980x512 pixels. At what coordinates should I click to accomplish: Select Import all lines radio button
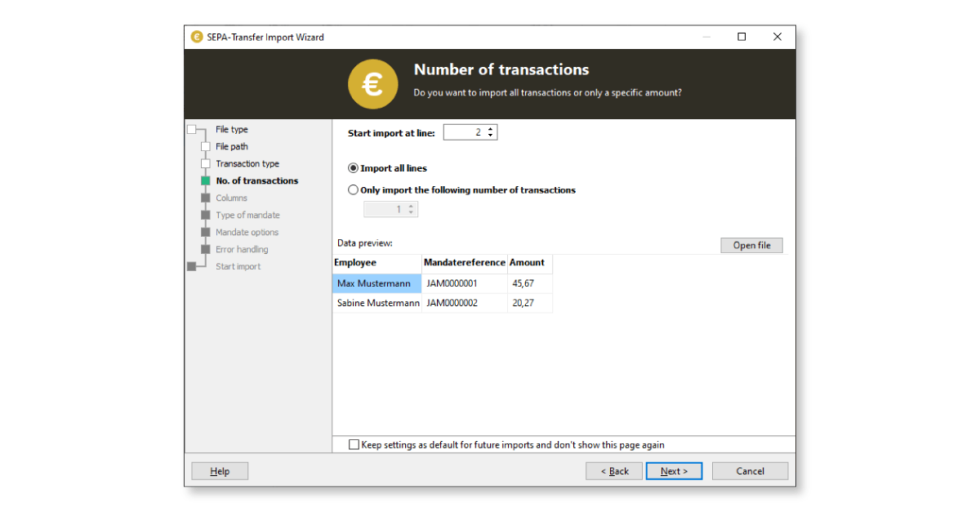pyautogui.click(x=353, y=168)
